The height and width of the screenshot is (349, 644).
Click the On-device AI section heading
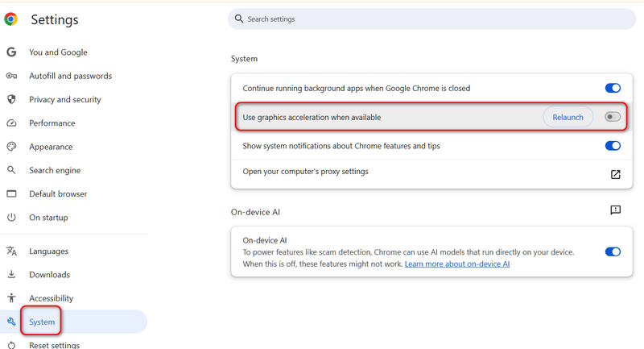coord(255,212)
